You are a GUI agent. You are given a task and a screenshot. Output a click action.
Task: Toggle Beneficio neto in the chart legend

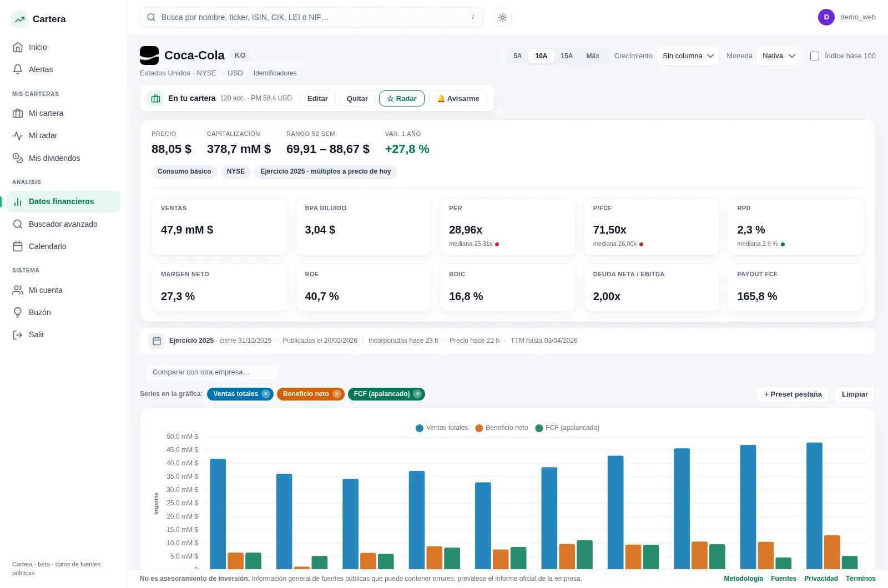click(502, 428)
